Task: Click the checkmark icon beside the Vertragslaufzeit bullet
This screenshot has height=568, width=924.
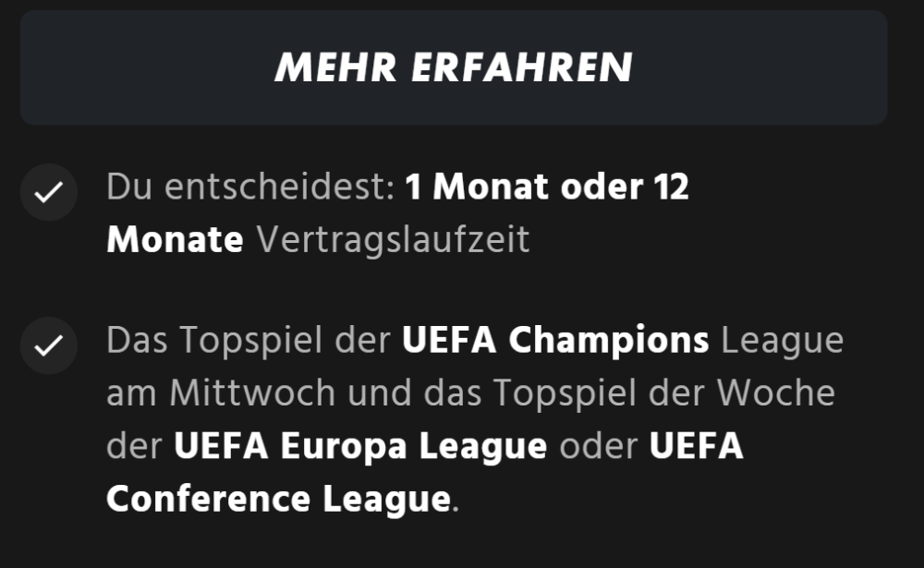Action: tap(48, 192)
